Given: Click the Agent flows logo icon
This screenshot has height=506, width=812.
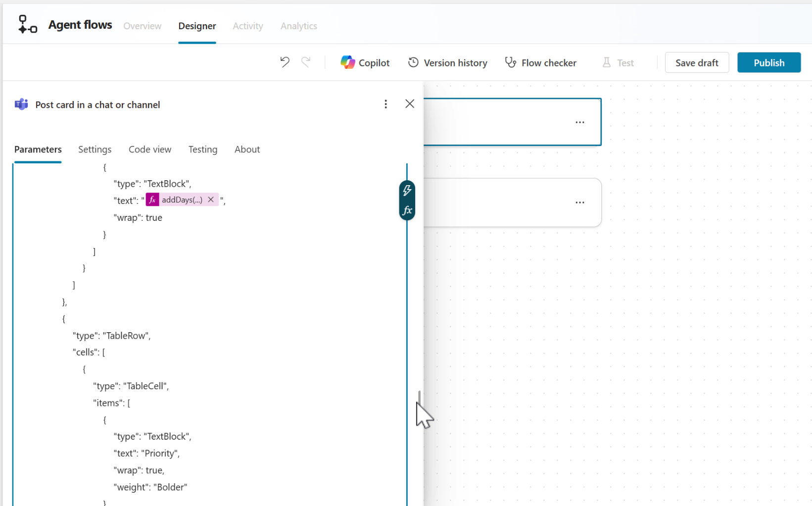Looking at the screenshot, I should click(27, 24).
